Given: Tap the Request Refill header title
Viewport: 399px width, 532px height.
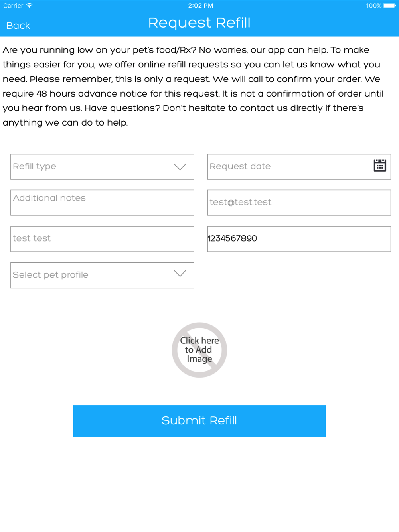Looking at the screenshot, I should pyautogui.click(x=199, y=23).
